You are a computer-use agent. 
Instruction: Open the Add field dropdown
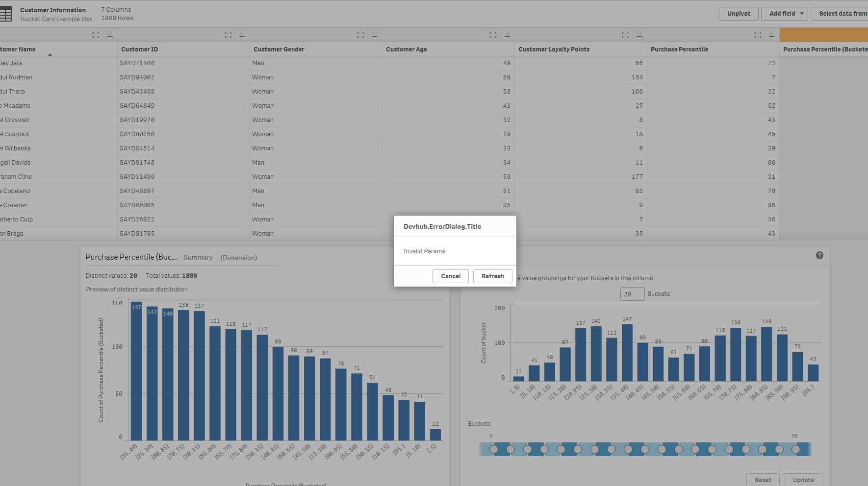tap(786, 14)
